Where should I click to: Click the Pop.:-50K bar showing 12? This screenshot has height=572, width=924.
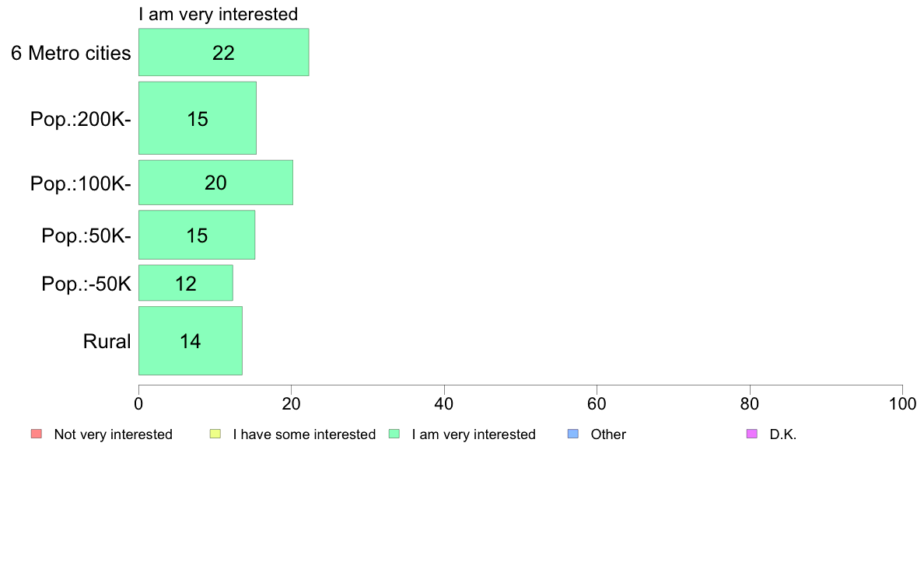coord(185,283)
